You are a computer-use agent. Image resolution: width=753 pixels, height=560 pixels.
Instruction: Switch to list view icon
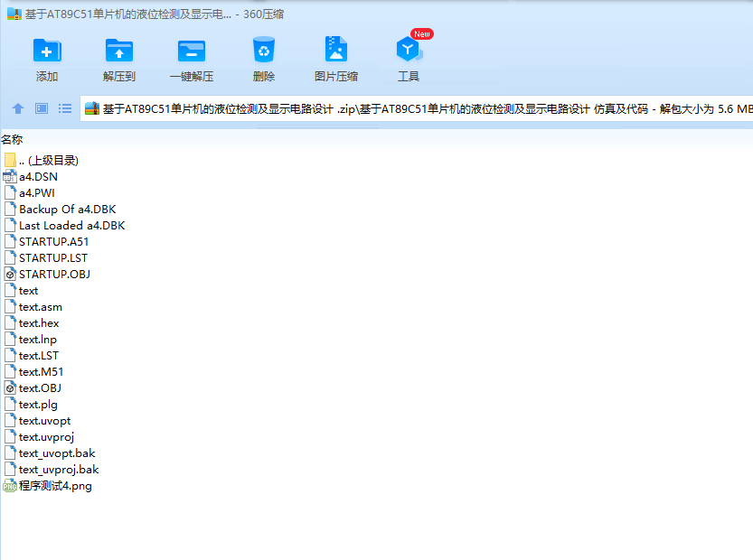[65, 108]
